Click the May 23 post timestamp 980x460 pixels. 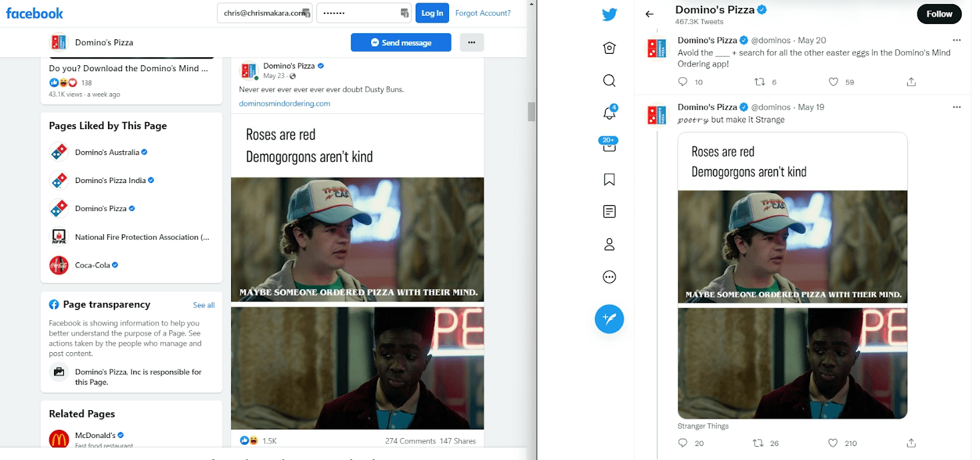pos(274,76)
